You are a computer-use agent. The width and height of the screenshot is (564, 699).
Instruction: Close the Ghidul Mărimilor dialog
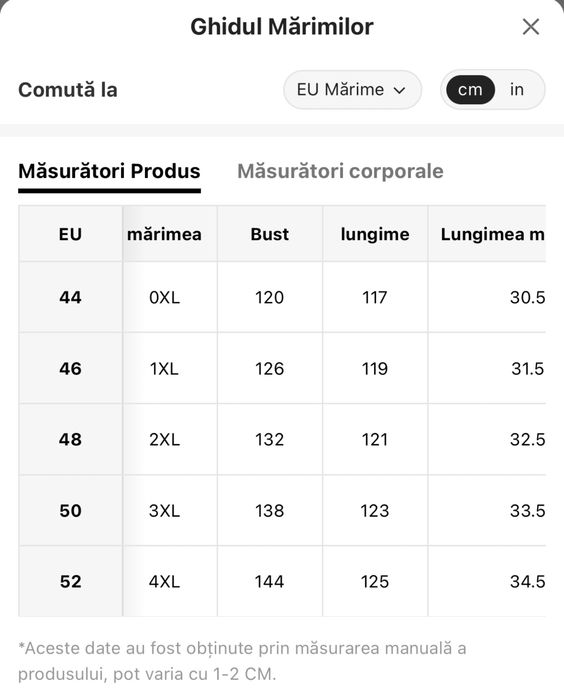point(531,27)
